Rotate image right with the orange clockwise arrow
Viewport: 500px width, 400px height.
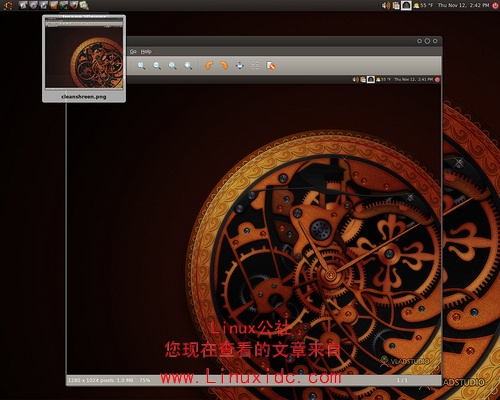[224, 65]
